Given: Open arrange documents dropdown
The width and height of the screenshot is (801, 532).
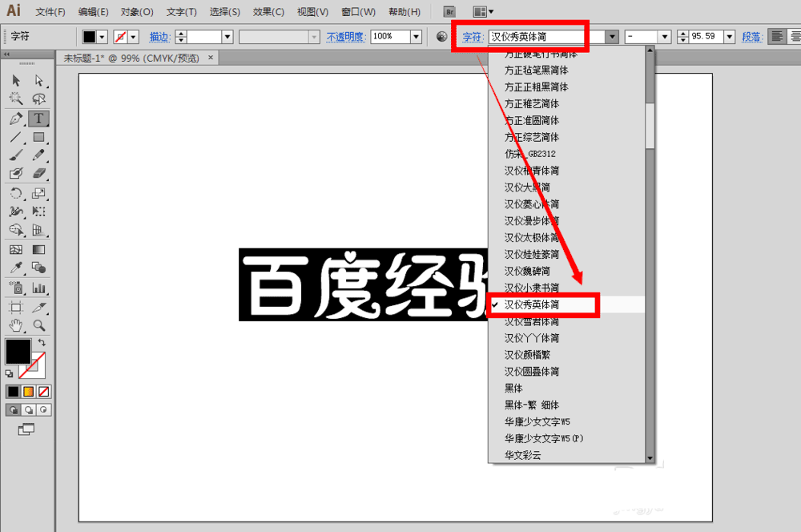Looking at the screenshot, I should click(484, 12).
